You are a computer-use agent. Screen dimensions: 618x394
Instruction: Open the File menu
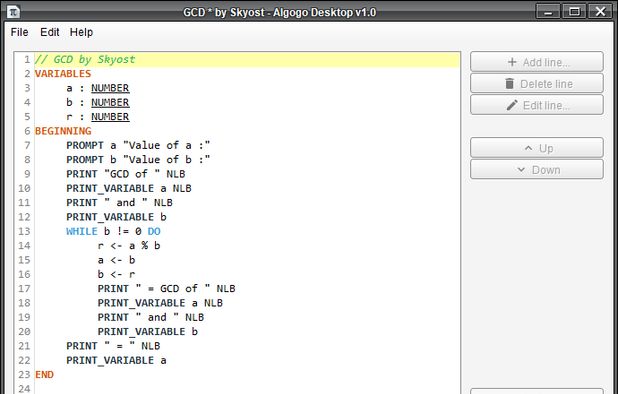click(19, 32)
